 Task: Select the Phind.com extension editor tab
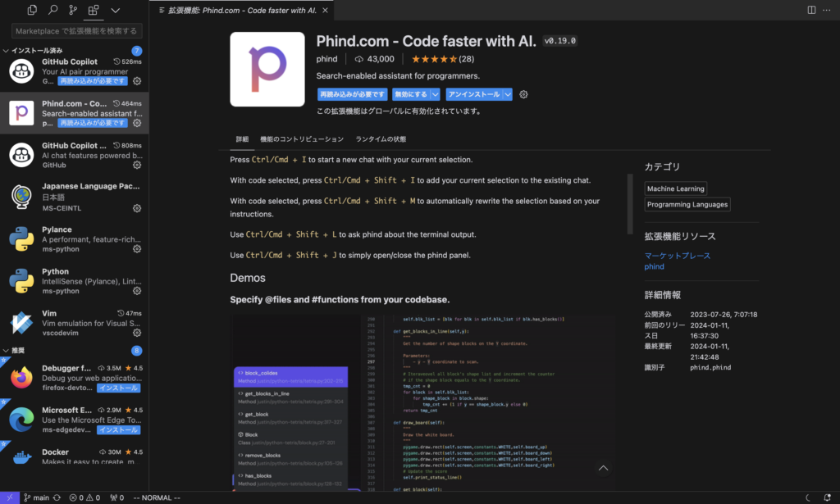242,10
